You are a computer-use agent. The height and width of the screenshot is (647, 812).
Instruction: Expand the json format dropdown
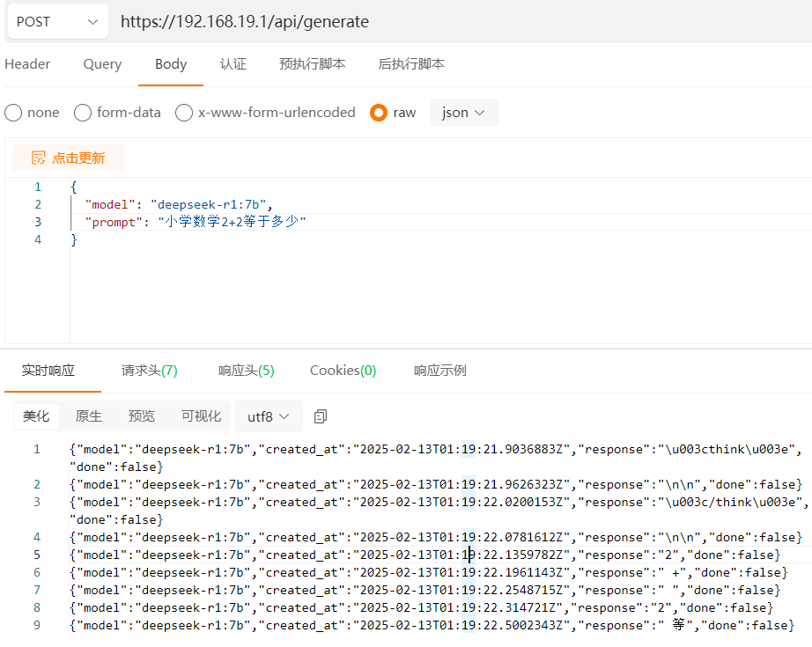pos(463,113)
